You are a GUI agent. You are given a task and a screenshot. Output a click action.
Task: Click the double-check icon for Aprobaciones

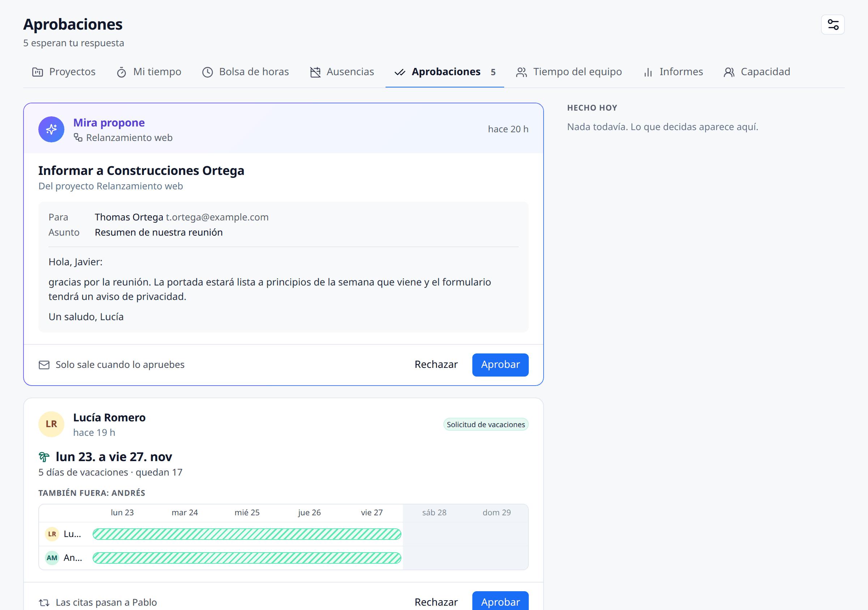(400, 72)
